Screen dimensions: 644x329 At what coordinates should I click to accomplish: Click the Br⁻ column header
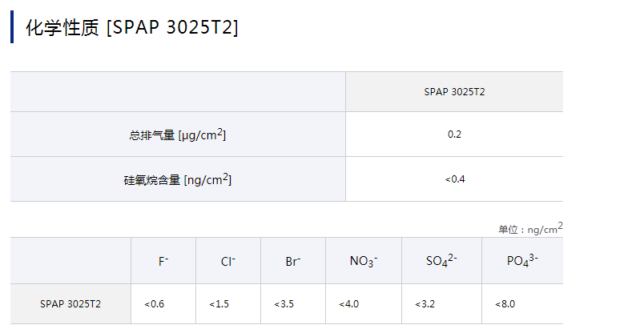[x=293, y=261]
